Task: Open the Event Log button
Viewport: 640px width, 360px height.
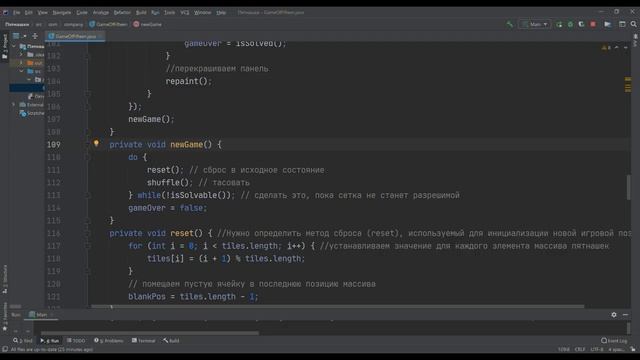Action: tap(614, 340)
